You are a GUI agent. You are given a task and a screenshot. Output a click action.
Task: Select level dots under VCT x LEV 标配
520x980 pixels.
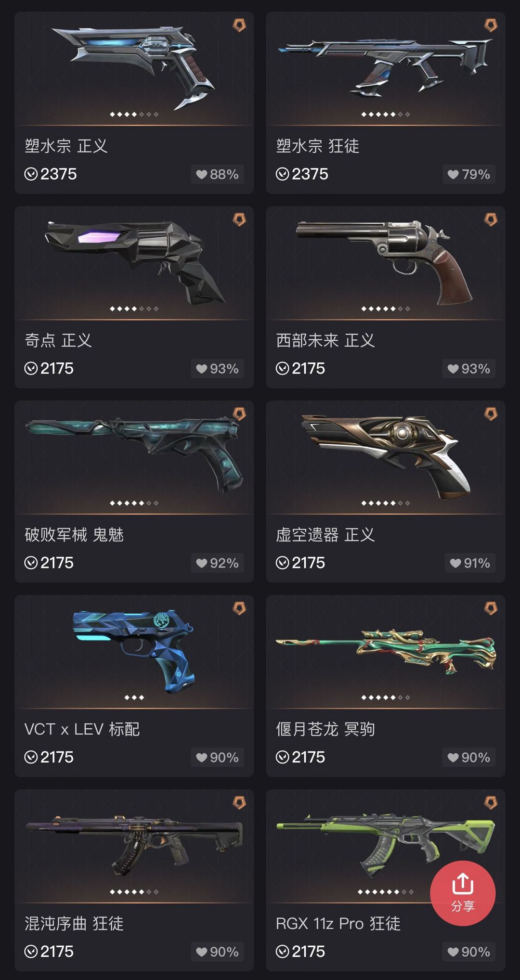[x=134, y=697]
